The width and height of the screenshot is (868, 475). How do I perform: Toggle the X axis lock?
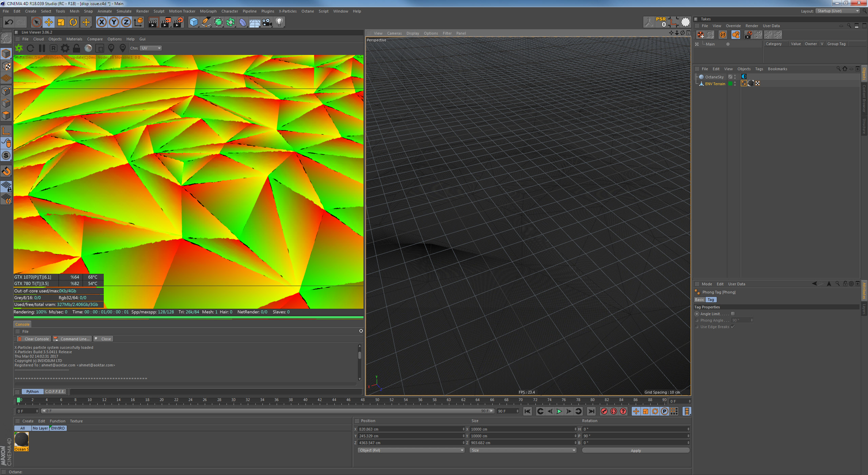pos(101,22)
